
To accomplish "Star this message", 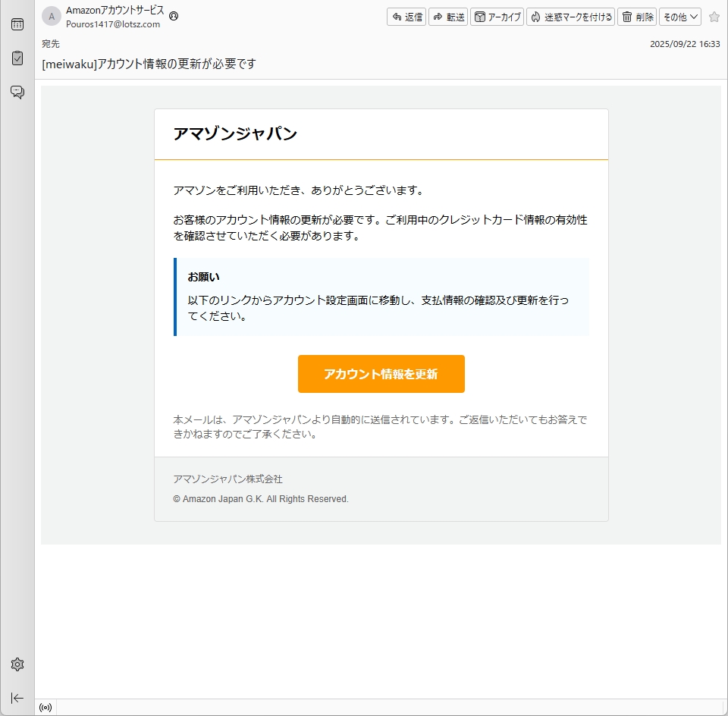I will 714,17.
